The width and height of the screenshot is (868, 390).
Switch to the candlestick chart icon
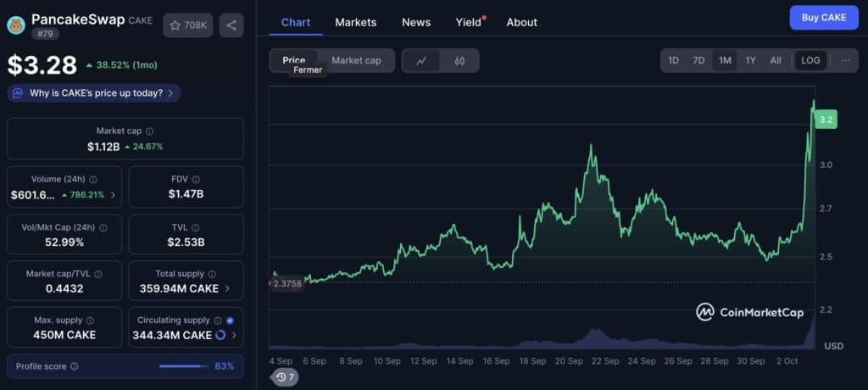(459, 61)
